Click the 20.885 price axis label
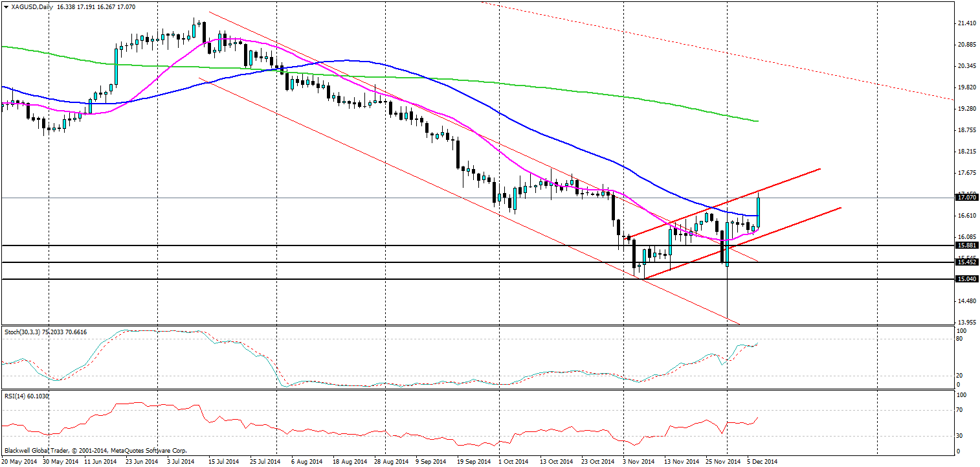 967,45
